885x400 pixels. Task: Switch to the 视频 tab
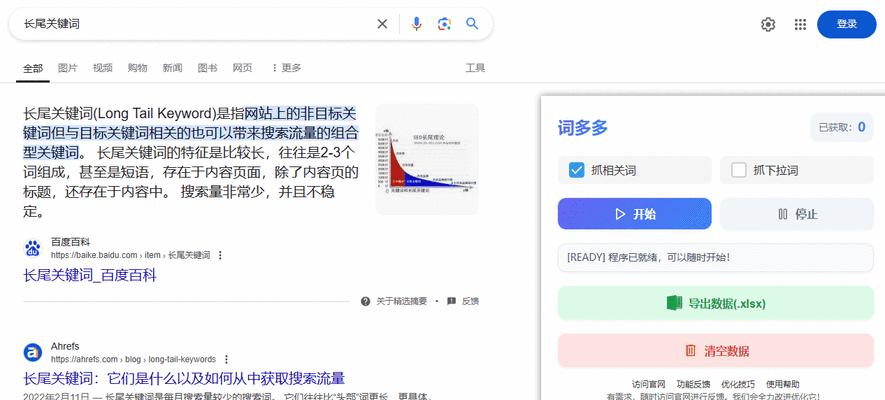coord(102,68)
